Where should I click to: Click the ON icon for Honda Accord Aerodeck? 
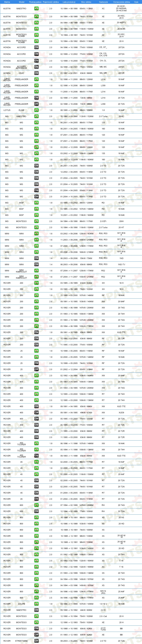pos(36,67)
